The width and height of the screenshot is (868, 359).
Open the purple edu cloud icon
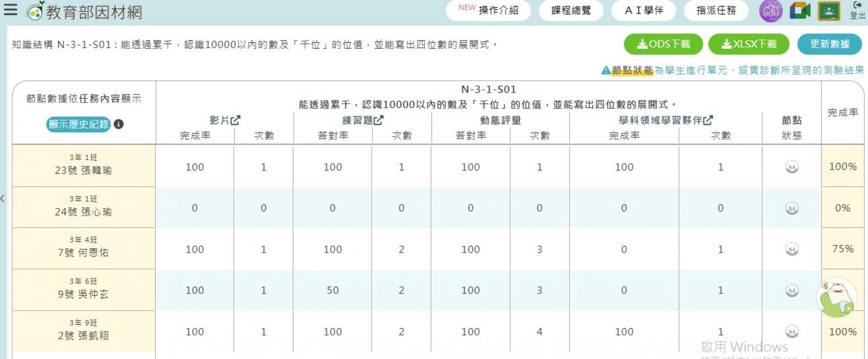pyautogui.click(x=770, y=11)
